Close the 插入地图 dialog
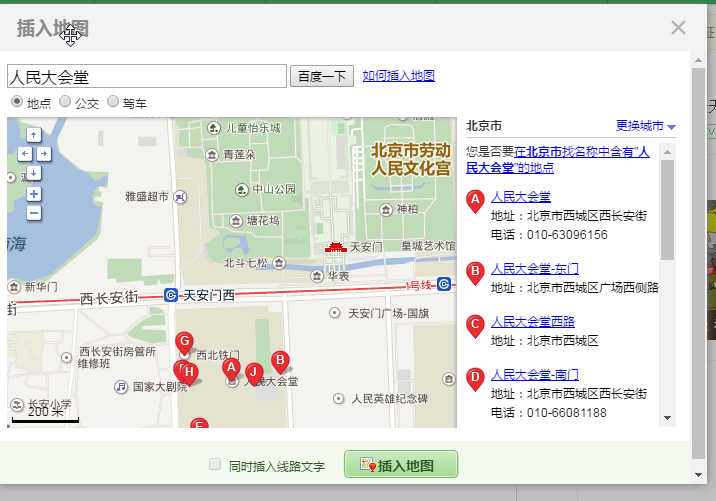This screenshot has height=501, width=716. 679,28
